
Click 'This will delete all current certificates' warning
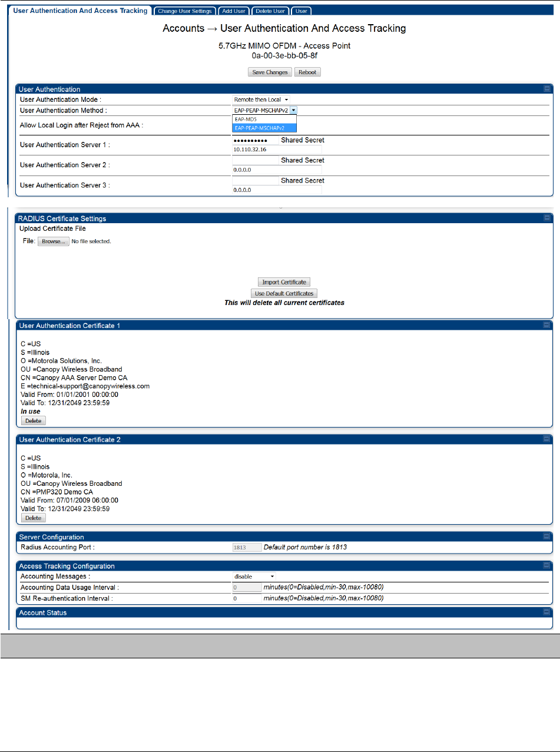284,303
